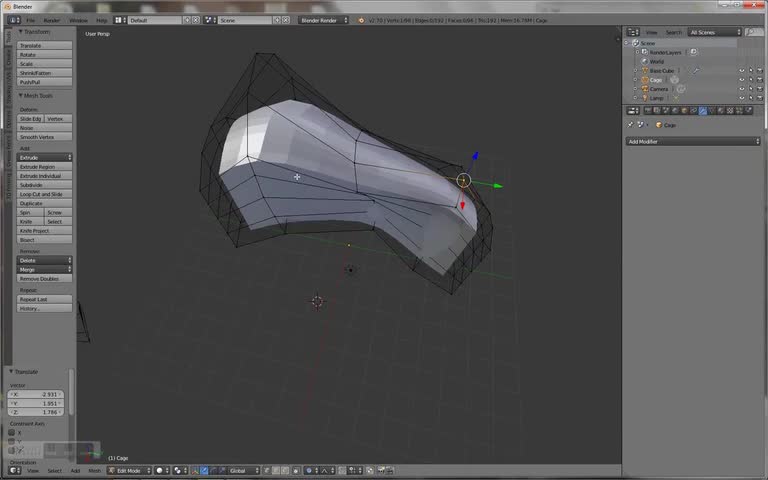Hide Cage using its eye icon
The height and width of the screenshot is (480, 768).
point(742,80)
